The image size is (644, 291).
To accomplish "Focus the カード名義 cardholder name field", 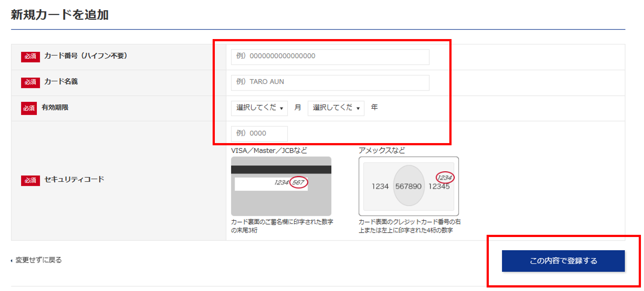I will [x=330, y=83].
